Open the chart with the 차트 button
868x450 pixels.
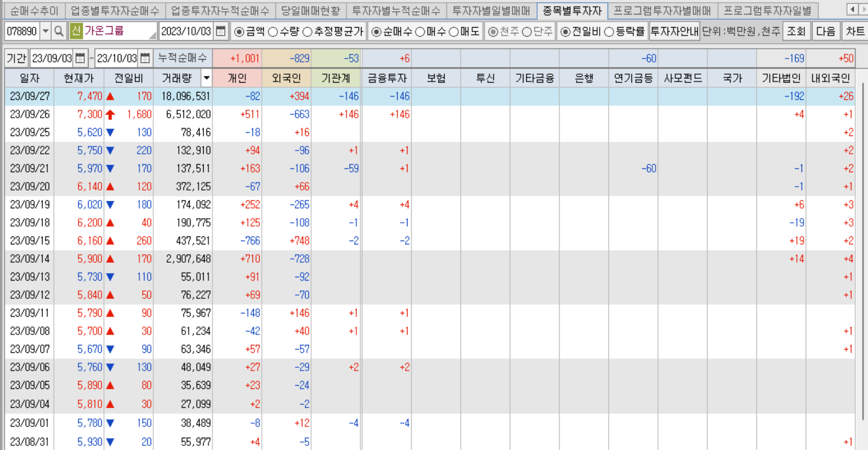coord(856,30)
